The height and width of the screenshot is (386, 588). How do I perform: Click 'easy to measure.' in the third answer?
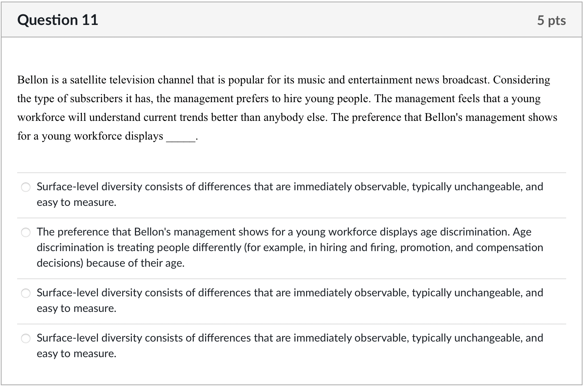point(76,308)
